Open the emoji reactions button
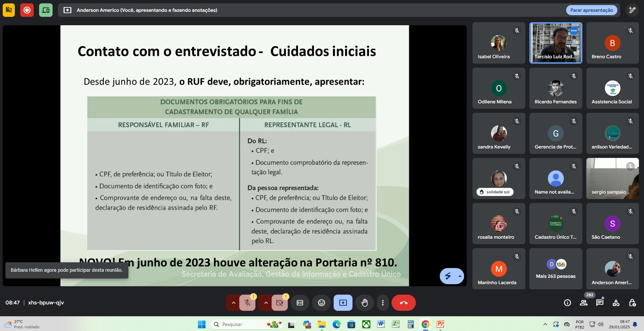 pyautogui.click(x=321, y=303)
